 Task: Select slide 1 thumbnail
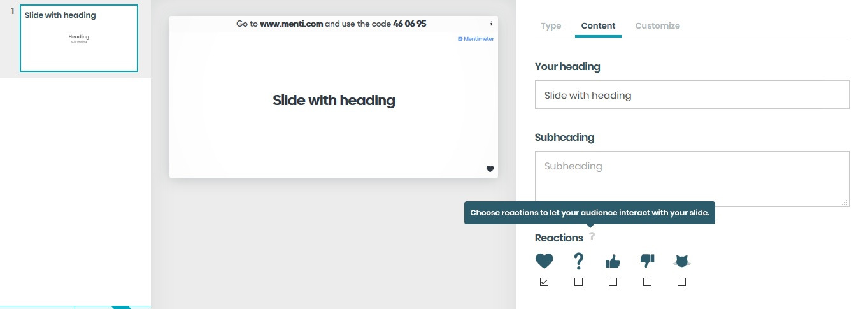point(79,39)
